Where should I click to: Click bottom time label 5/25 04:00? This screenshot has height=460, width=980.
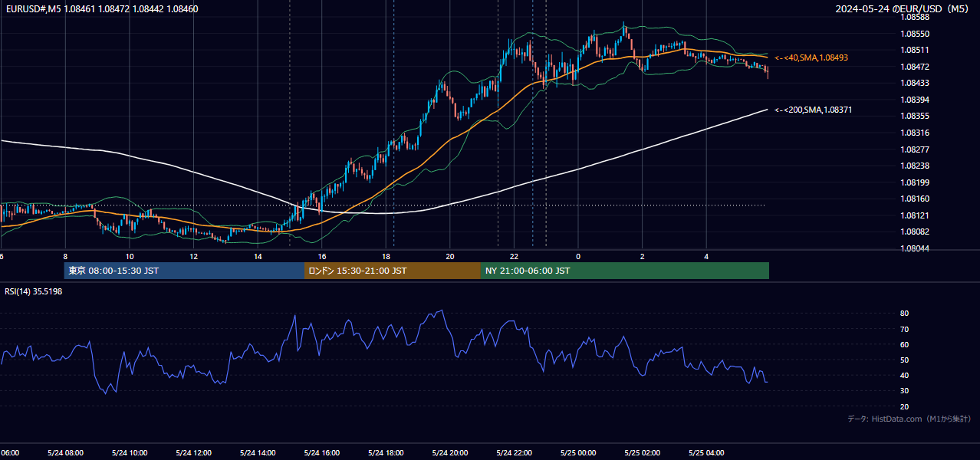706,452
